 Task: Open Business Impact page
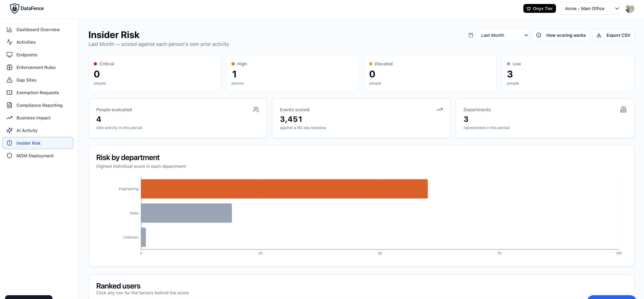click(38, 118)
